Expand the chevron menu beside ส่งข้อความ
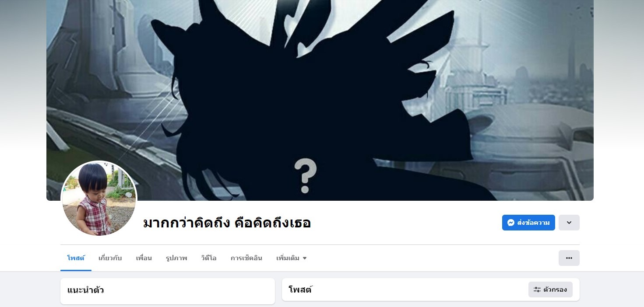 point(569,223)
